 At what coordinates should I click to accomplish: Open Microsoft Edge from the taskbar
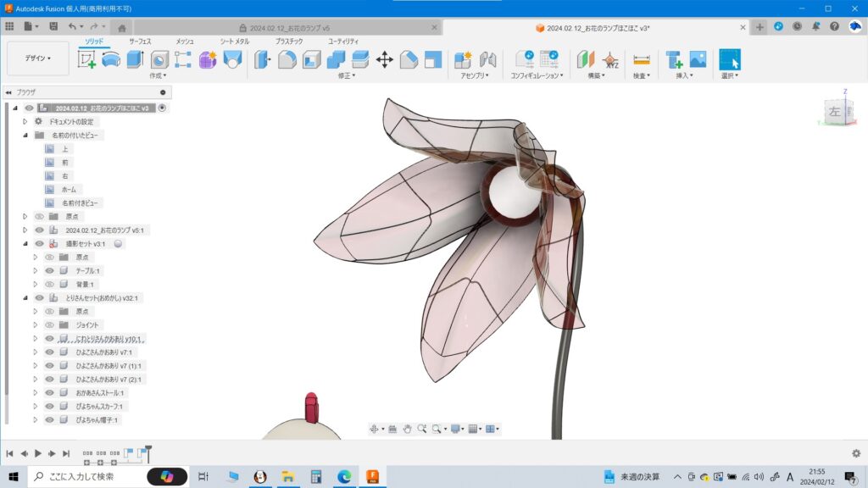tap(343, 477)
